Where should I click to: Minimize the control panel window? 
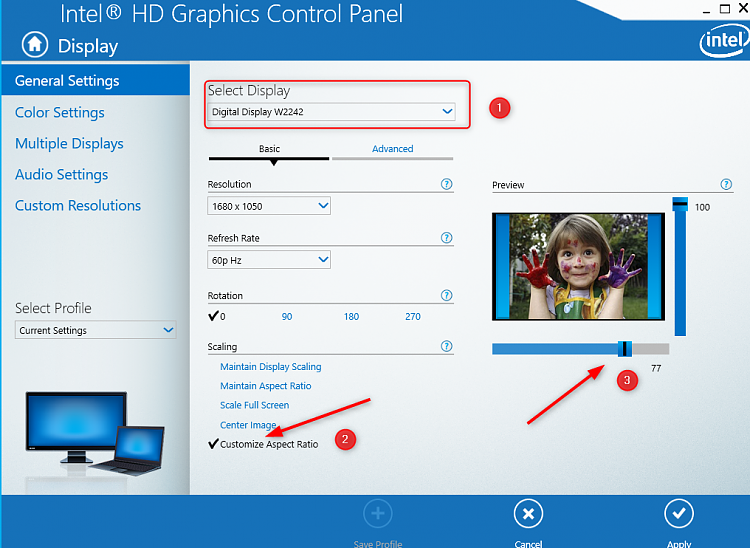(x=706, y=11)
